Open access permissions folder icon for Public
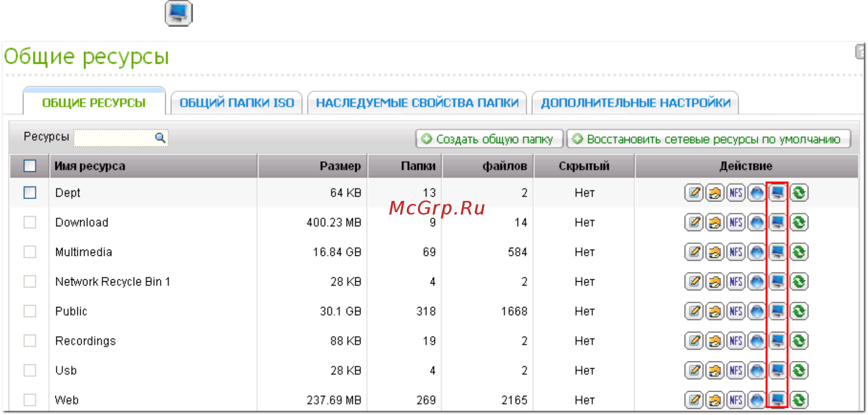Viewport: 868px width, 415px height. 715,311
